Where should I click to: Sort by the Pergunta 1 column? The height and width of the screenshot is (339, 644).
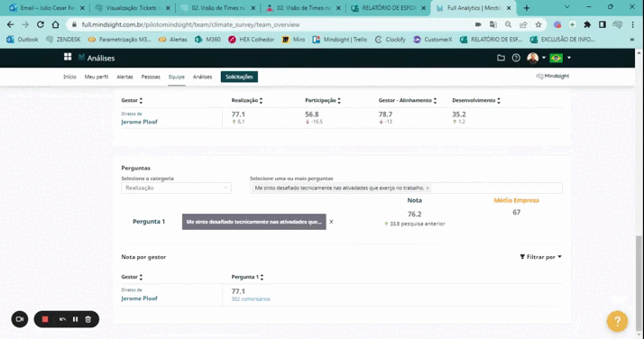tap(262, 278)
